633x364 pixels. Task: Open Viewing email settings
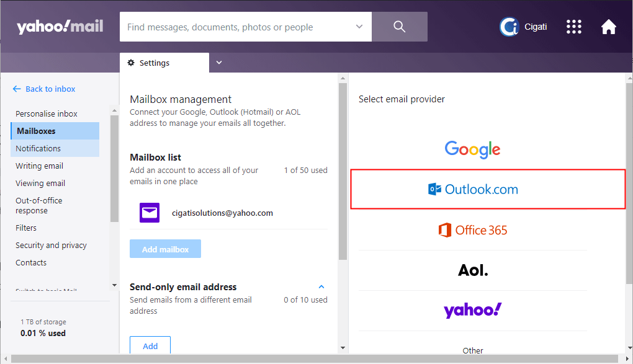(40, 183)
